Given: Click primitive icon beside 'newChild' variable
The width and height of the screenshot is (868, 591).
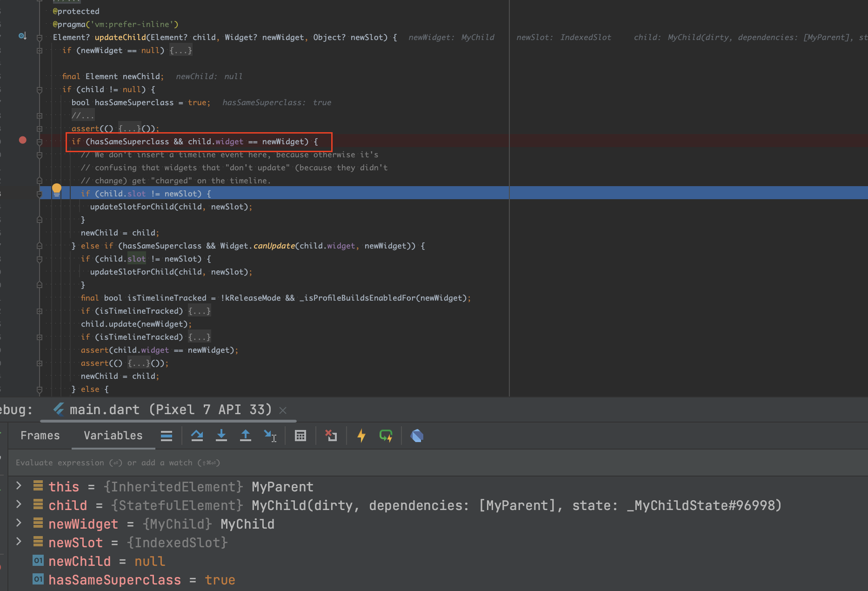Looking at the screenshot, I should tap(38, 560).
